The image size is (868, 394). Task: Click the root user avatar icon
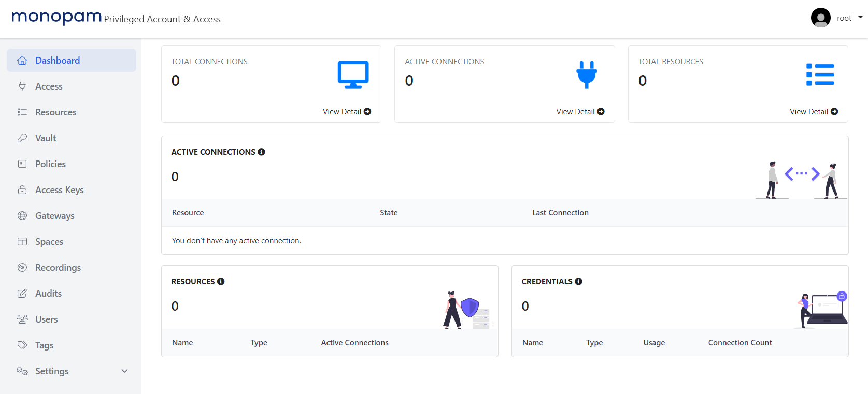point(820,18)
